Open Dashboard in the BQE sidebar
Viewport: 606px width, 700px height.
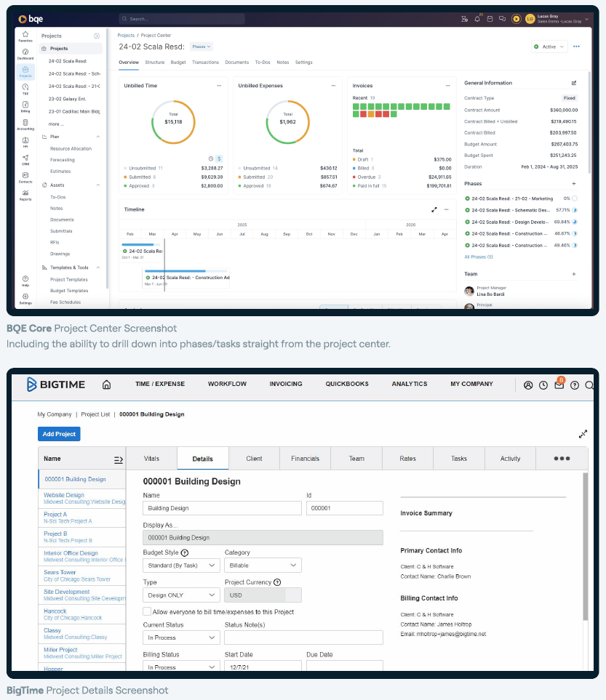pos(25,54)
